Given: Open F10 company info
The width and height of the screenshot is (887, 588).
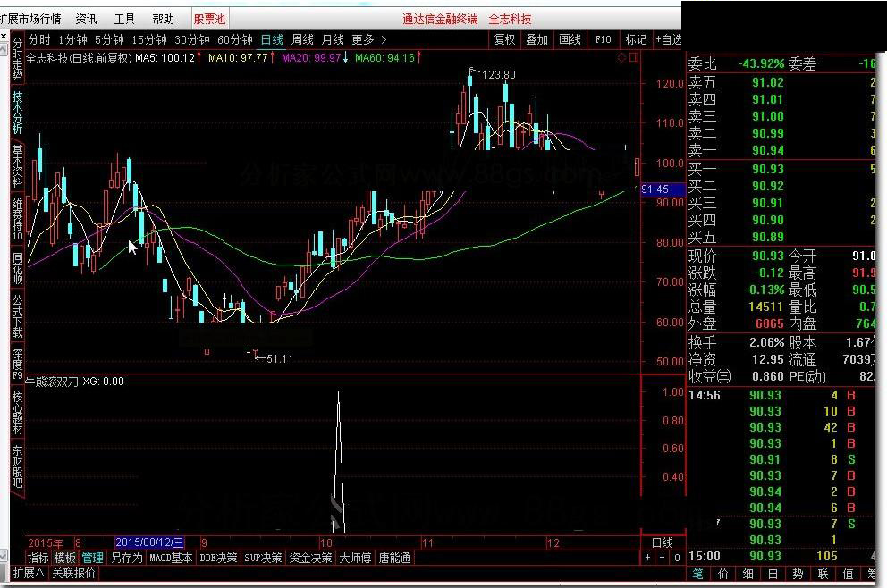Looking at the screenshot, I should (x=603, y=39).
